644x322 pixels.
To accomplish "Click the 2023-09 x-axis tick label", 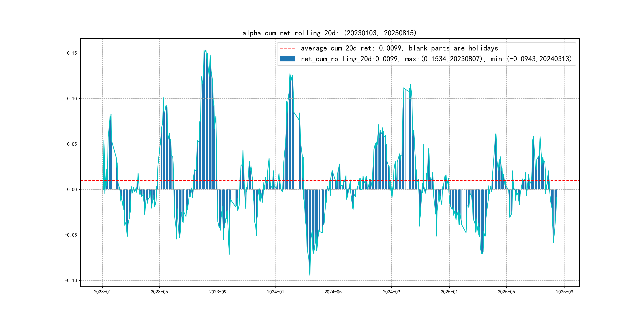I will [x=217, y=292].
